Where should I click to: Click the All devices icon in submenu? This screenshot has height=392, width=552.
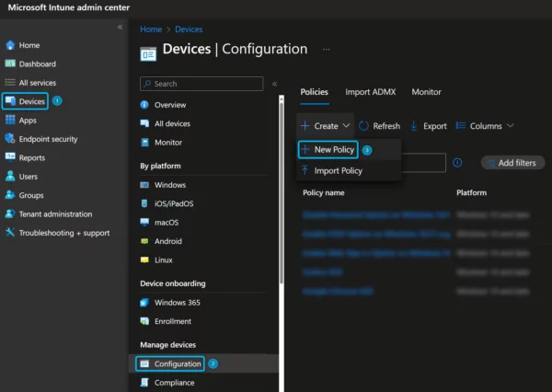[x=144, y=123]
